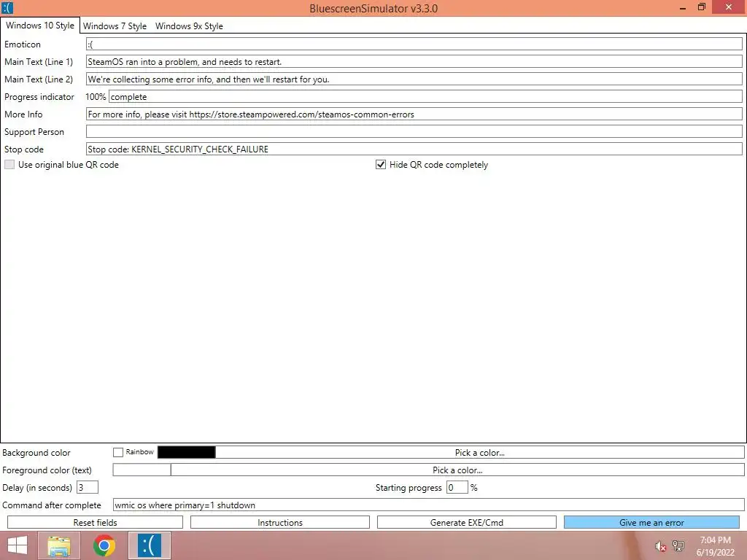Click the Starting progress percentage field
The image size is (747, 560).
(x=457, y=488)
